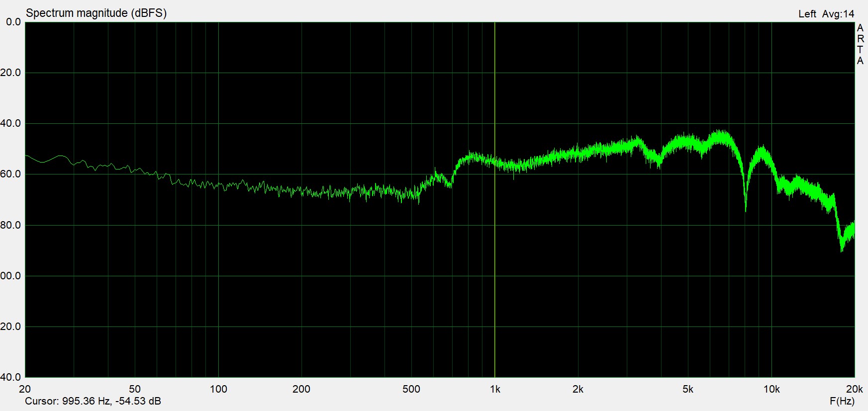The height and width of the screenshot is (411, 868).
Task: Click the '100' frequency axis label
Action: click(218, 389)
